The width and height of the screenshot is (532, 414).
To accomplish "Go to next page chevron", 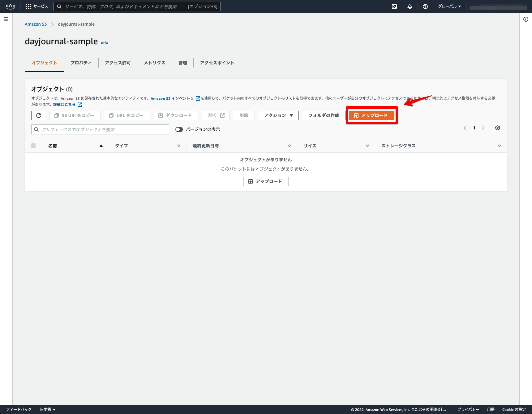I will [x=483, y=128].
